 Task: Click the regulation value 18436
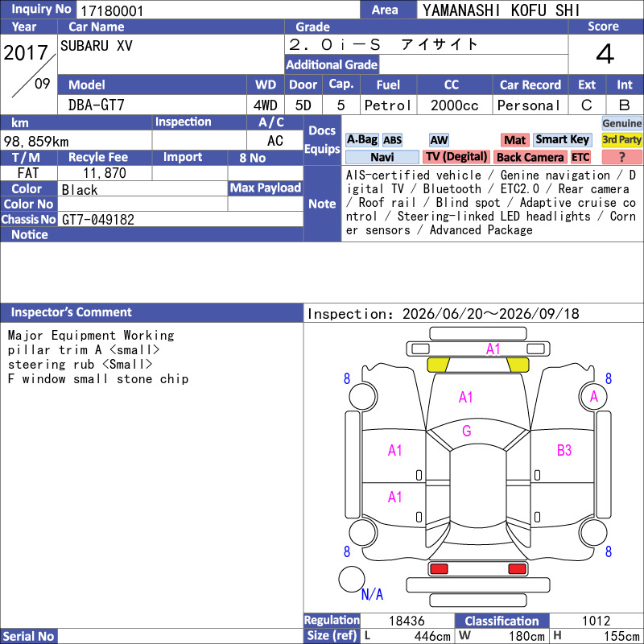tap(407, 621)
